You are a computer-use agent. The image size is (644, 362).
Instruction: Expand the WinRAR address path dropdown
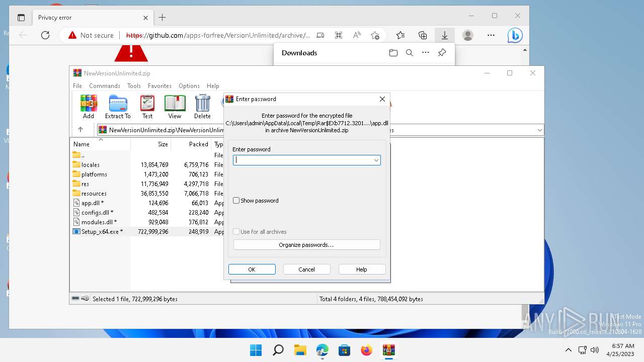click(539, 130)
